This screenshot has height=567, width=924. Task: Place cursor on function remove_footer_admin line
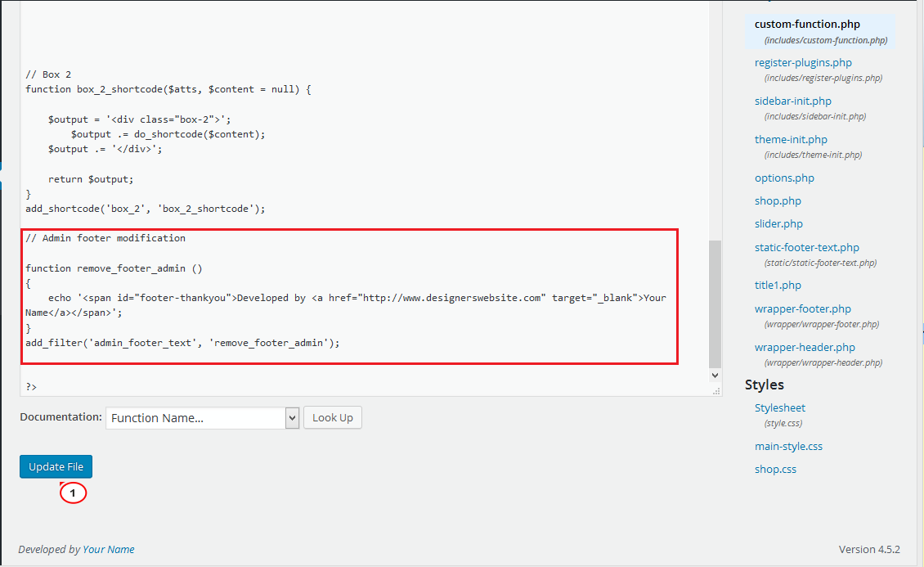point(114,268)
